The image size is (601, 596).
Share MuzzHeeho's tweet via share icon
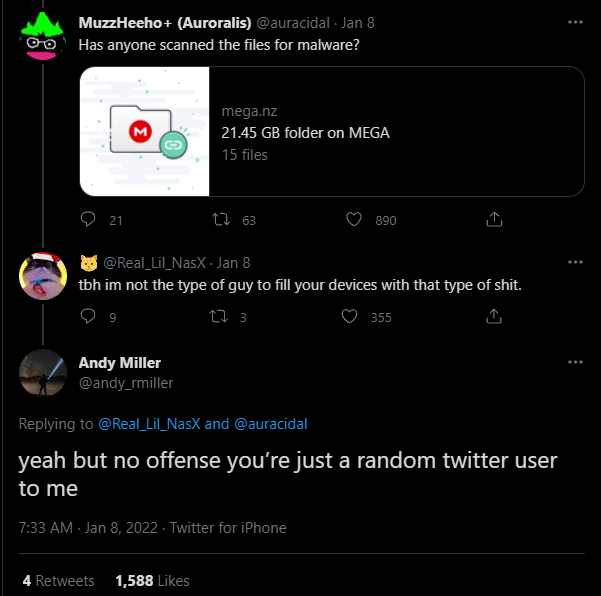493,220
